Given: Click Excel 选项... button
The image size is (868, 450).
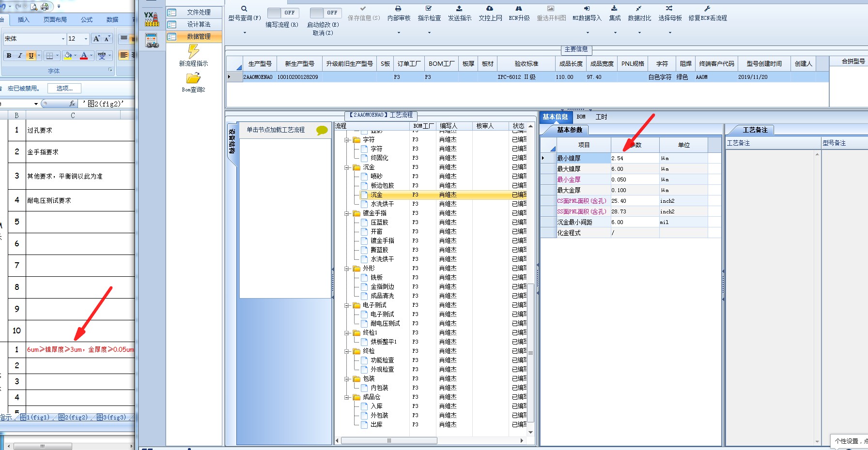Looking at the screenshot, I should [x=64, y=89].
